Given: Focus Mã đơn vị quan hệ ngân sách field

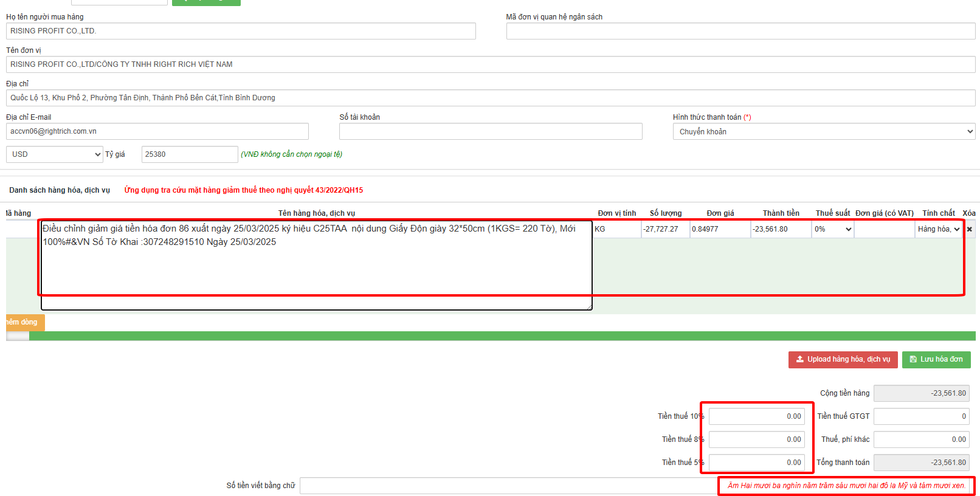Looking at the screenshot, I should (x=740, y=31).
